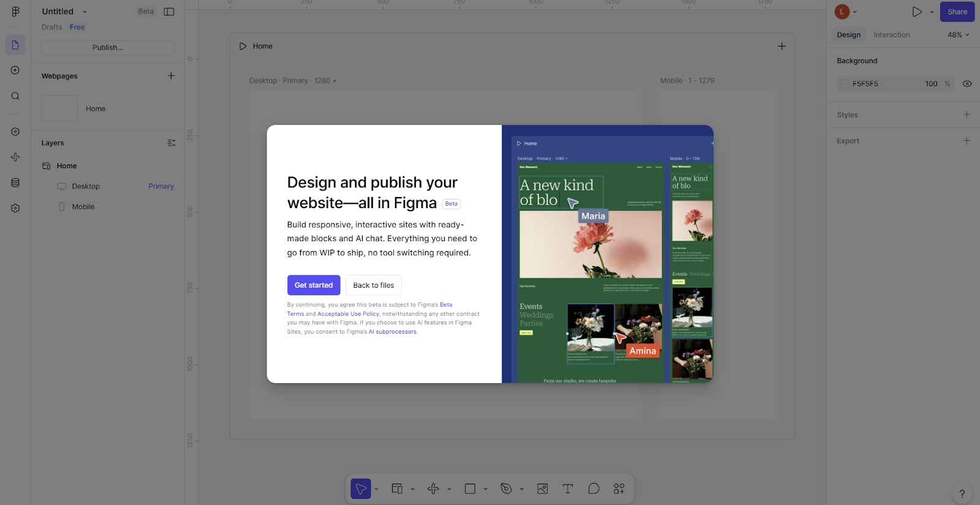The width and height of the screenshot is (980, 505).
Task: Select the Home webpage thumbnail
Action: coord(60,108)
